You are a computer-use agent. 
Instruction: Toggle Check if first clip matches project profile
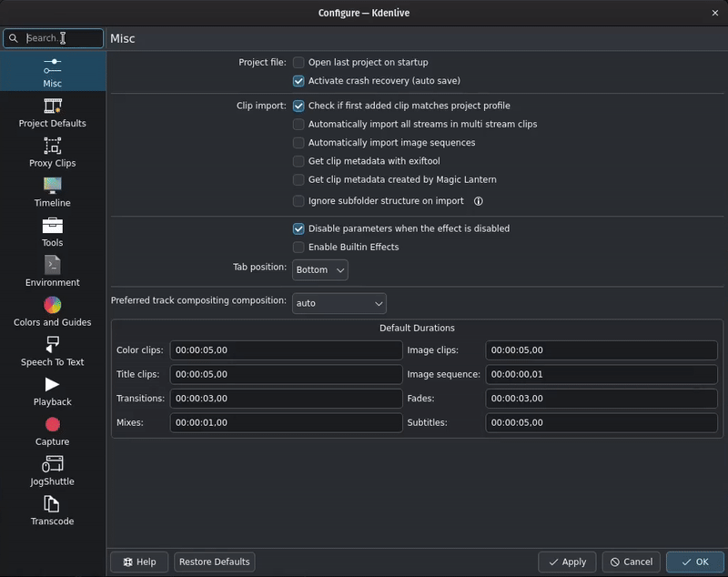(x=298, y=106)
